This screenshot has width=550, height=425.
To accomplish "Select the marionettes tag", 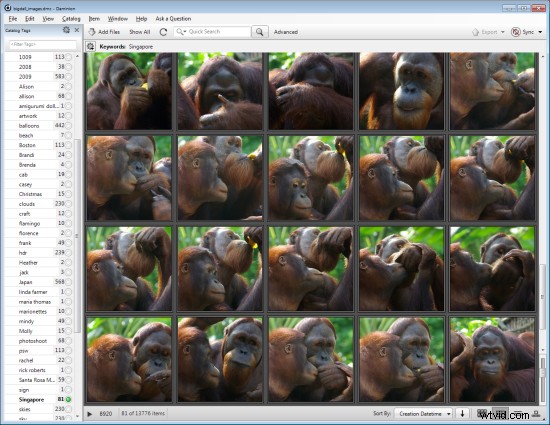I will point(32,311).
